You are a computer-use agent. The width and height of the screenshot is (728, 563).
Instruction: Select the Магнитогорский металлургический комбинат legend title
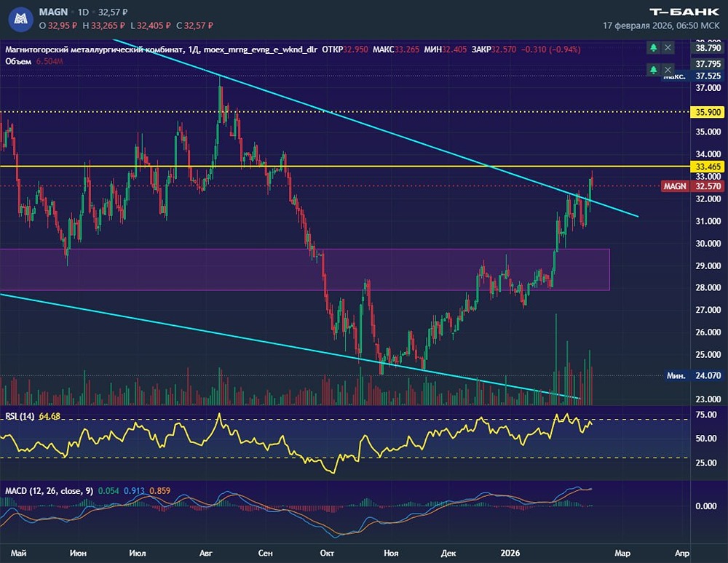pos(94,49)
